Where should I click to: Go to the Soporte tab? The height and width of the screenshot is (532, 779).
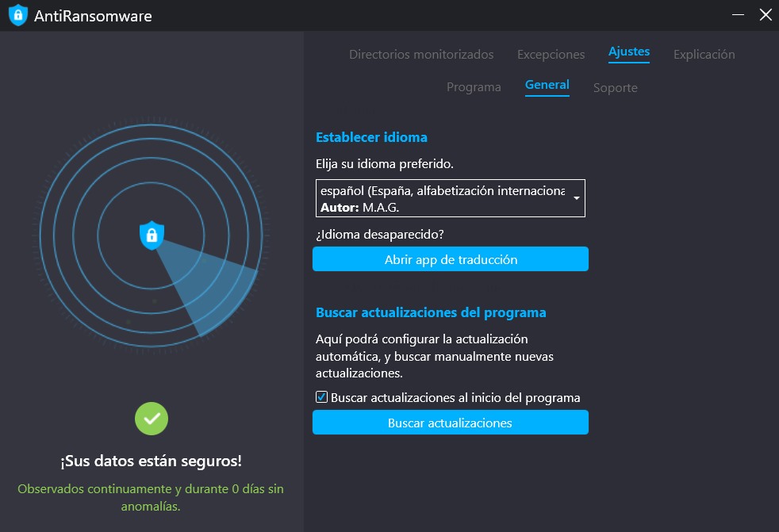(615, 88)
